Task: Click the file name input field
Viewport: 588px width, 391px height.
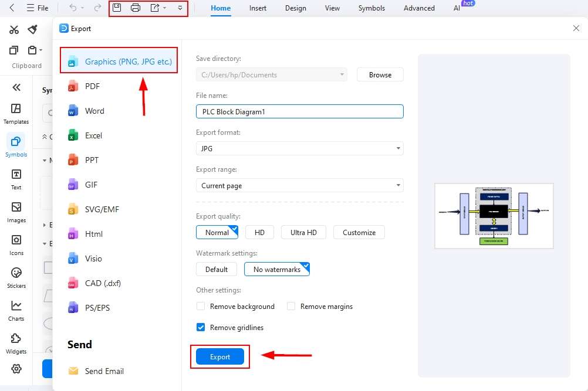Action: [x=299, y=111]
